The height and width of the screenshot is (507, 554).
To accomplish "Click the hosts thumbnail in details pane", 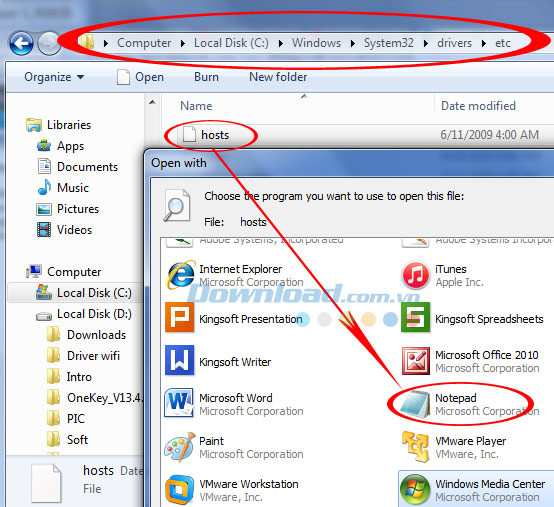I will pyautogui.click(x=46, y=483).
